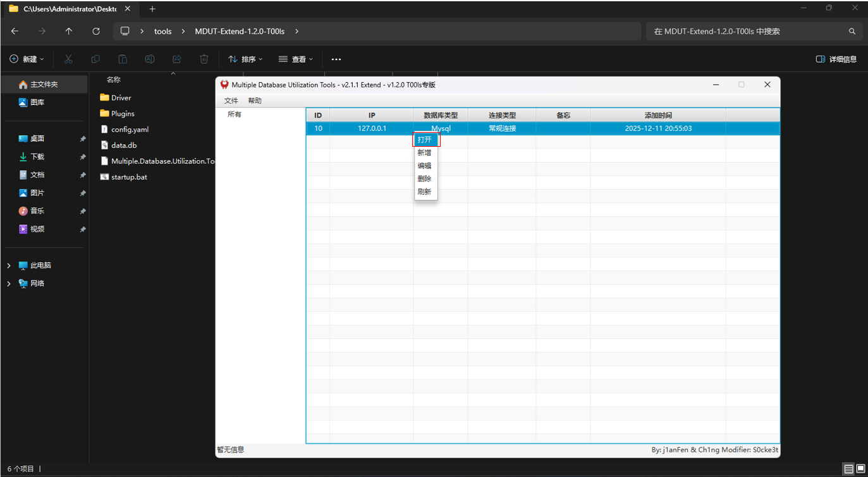Close the current Explorer tab

(128, 9)
